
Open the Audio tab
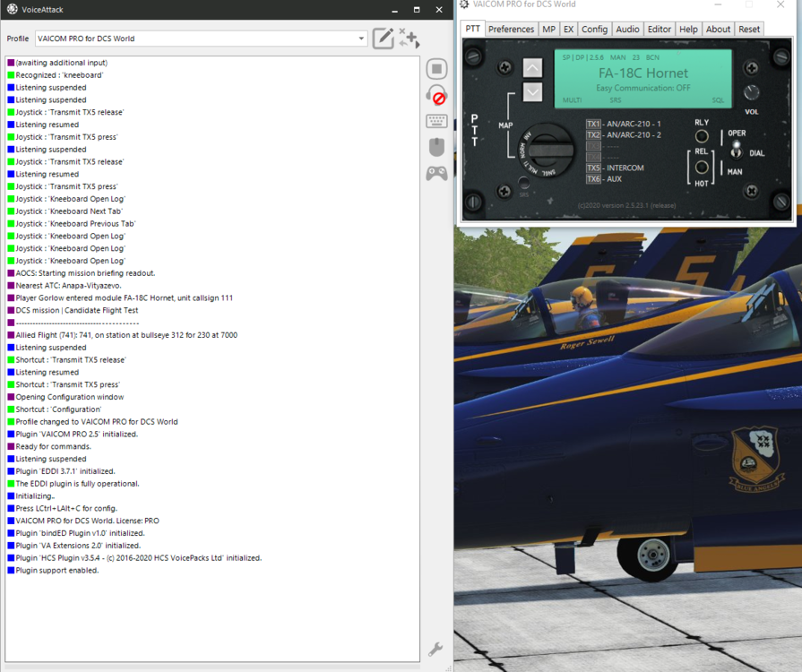(x=627, y=29)
